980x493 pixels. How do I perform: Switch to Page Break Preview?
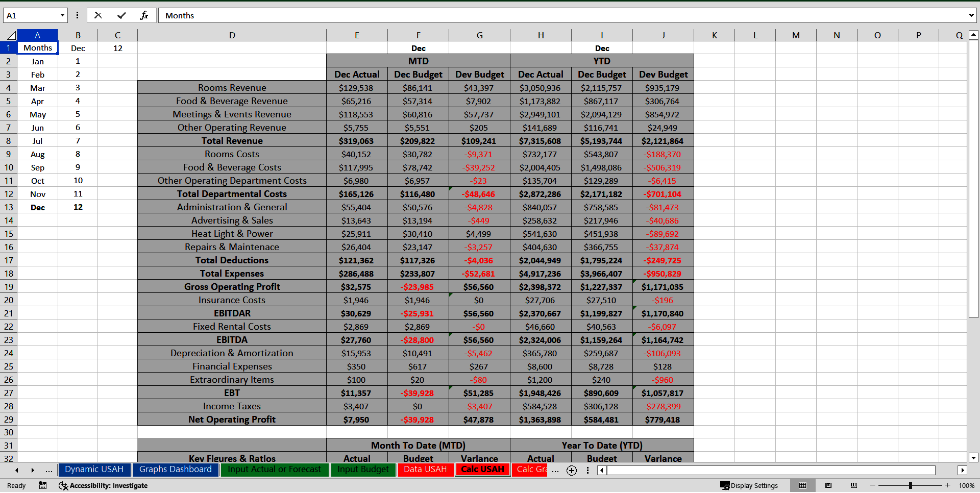pyautogui.click(x=854, y=485)
